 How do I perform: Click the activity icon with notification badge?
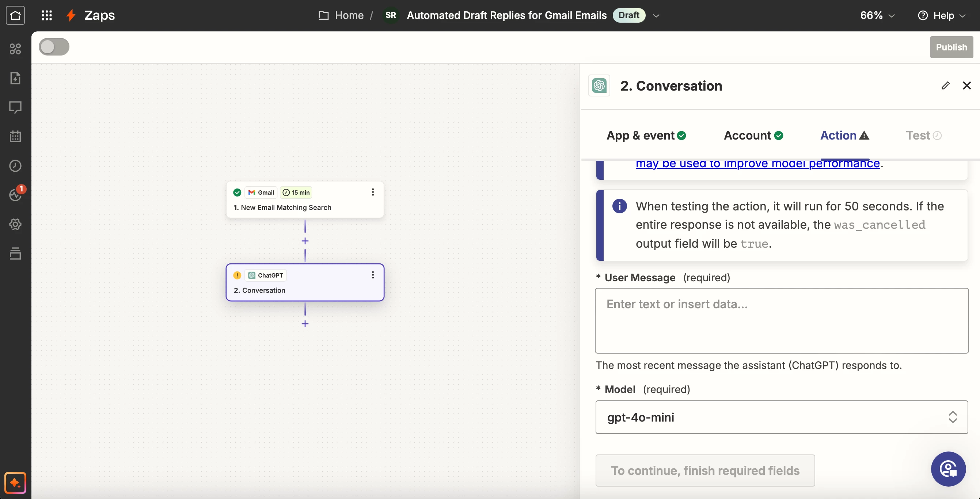[15, 195]
